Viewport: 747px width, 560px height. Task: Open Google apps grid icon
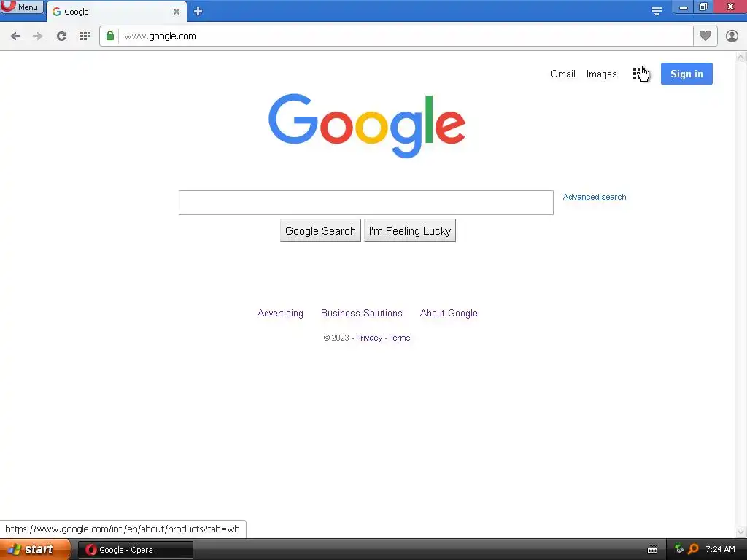[638, 74]
